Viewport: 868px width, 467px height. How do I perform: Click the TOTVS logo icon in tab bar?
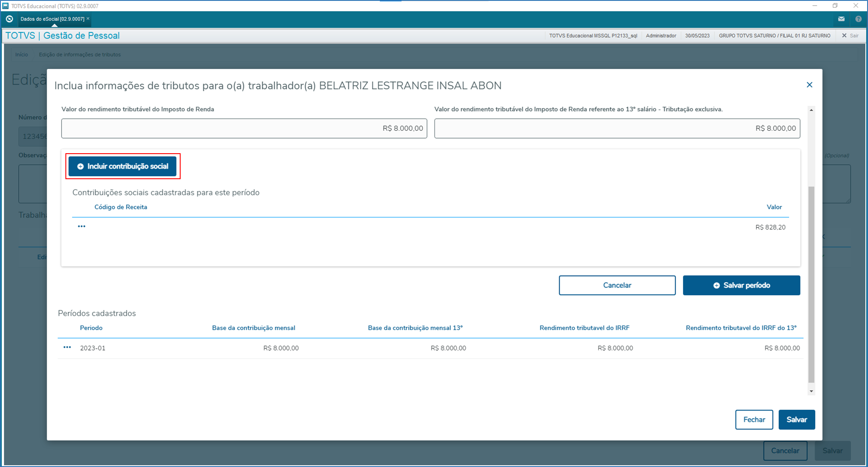coord(10,19)
